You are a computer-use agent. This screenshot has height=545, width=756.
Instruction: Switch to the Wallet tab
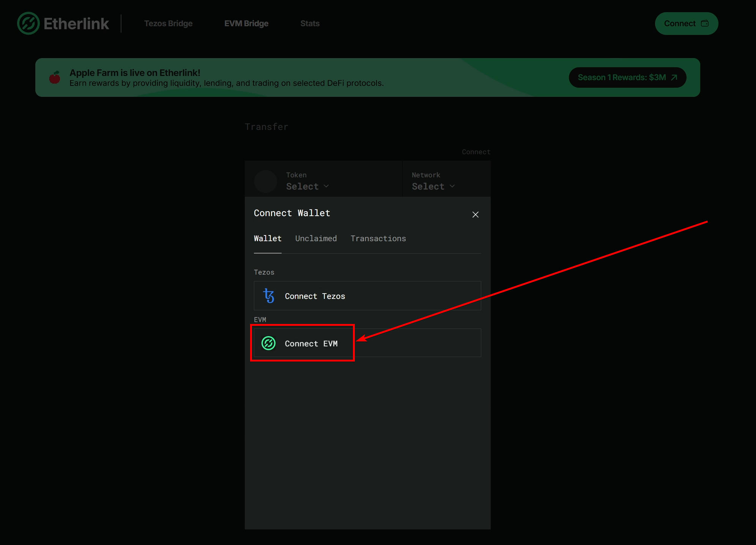point(268,239)
